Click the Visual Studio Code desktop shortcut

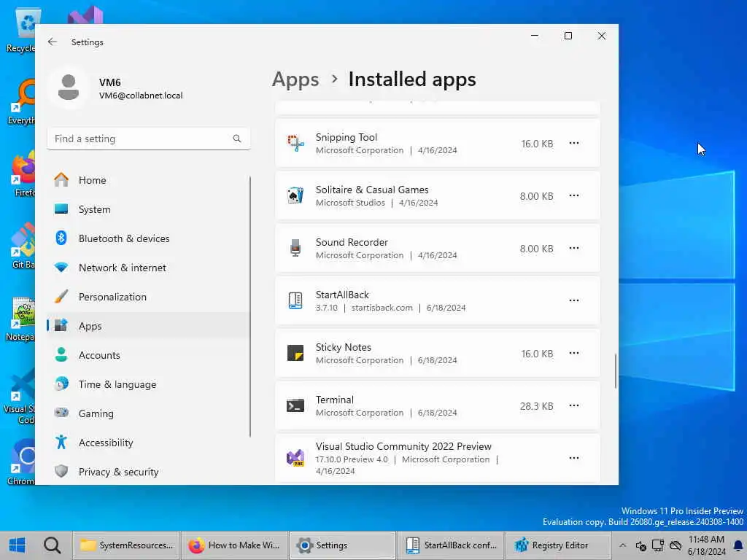tap(23, 385)
